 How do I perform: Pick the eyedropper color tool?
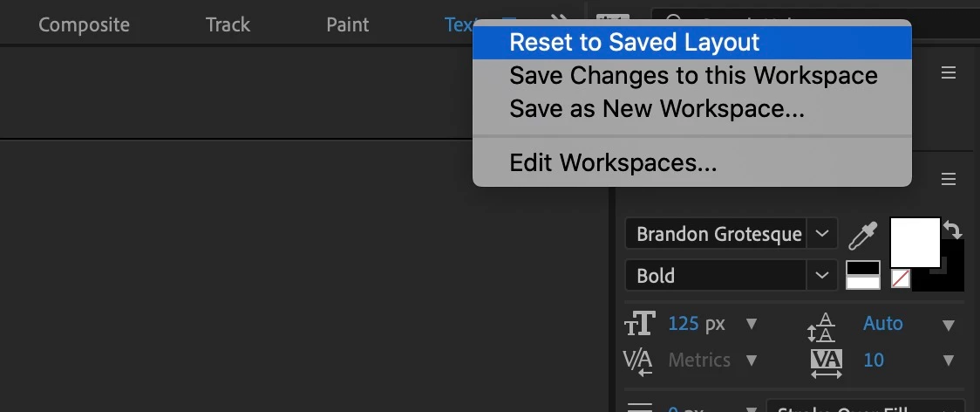[x=862, y=235]
